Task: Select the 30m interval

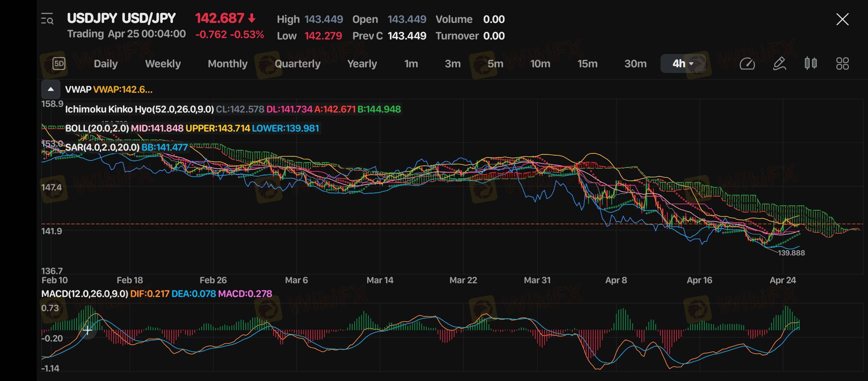Action: pyautogui.click(x=635, y=64)
